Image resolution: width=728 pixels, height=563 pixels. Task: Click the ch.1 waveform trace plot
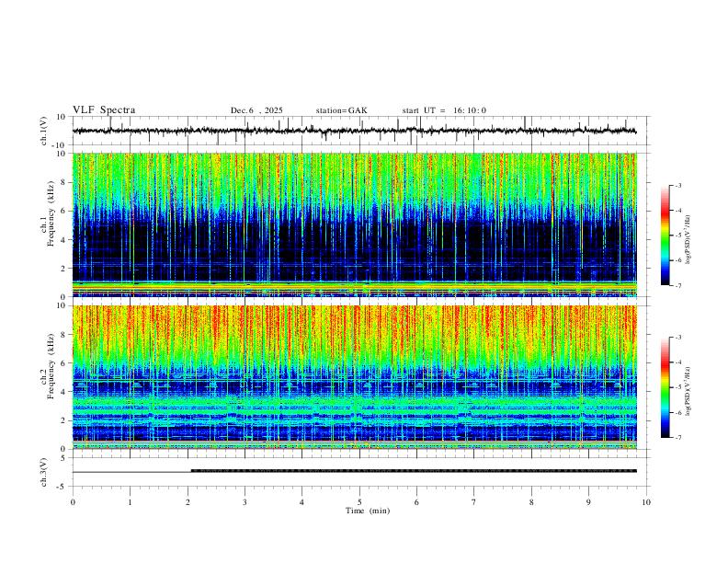point(355,131)
